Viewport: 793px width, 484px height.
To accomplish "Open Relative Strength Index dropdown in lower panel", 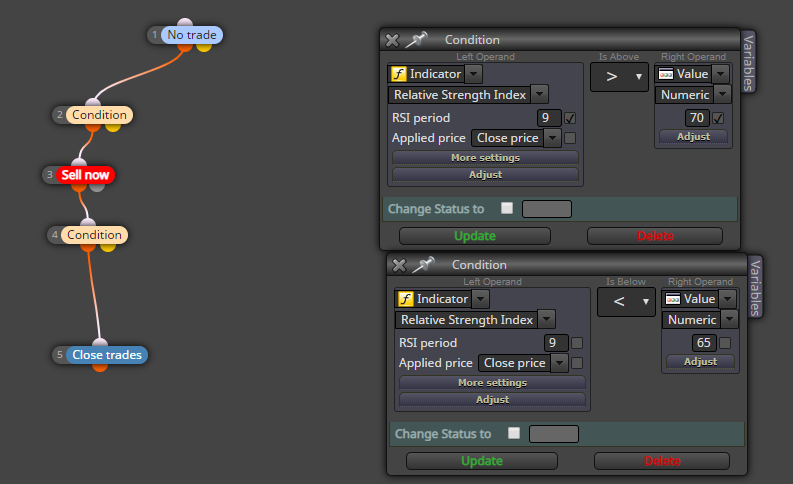I will (547, 320).
